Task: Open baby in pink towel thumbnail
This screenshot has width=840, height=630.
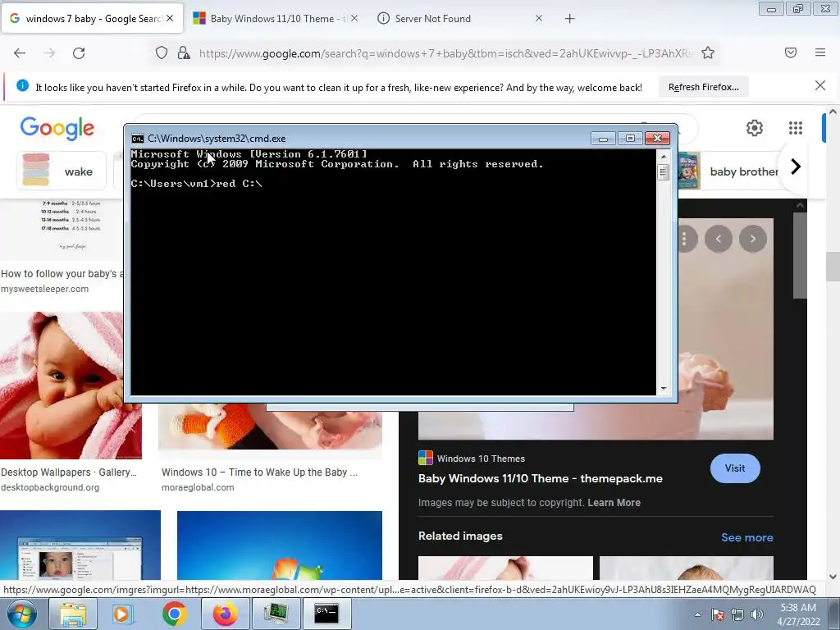Action: click(71, 386)
